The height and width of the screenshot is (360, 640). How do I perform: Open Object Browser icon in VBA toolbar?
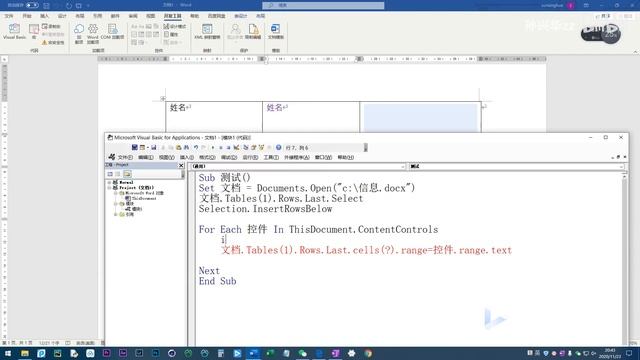pos(261,147)
